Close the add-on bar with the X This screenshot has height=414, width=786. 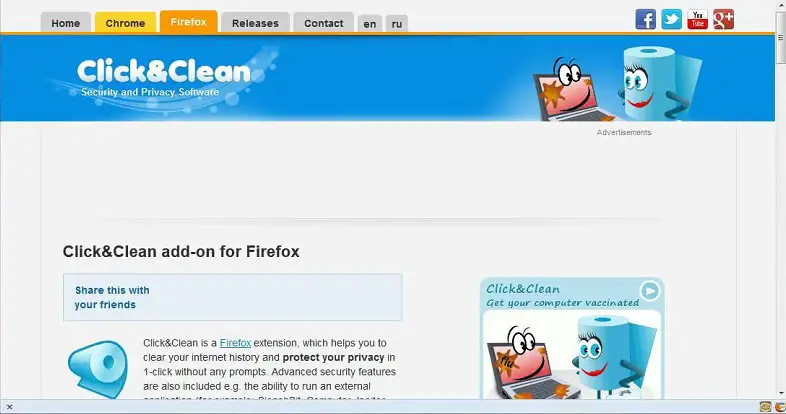(x=9, y=407)
